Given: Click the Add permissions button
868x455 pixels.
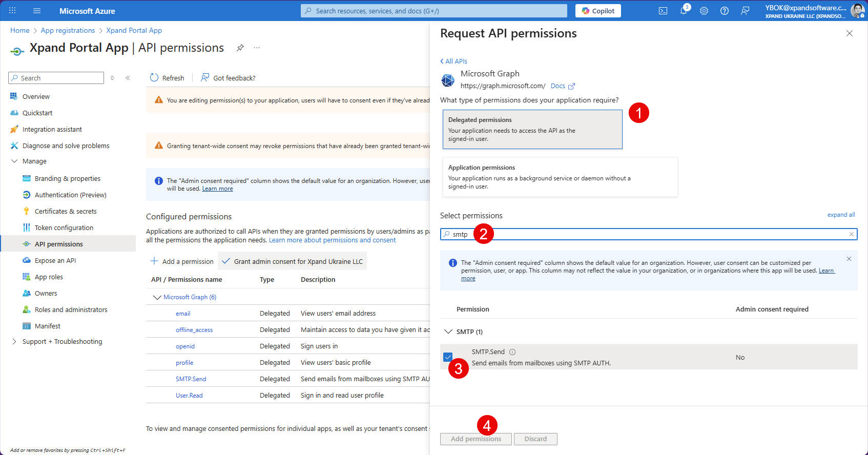Looking at the screenshot, I should click(x=476, y=439).
